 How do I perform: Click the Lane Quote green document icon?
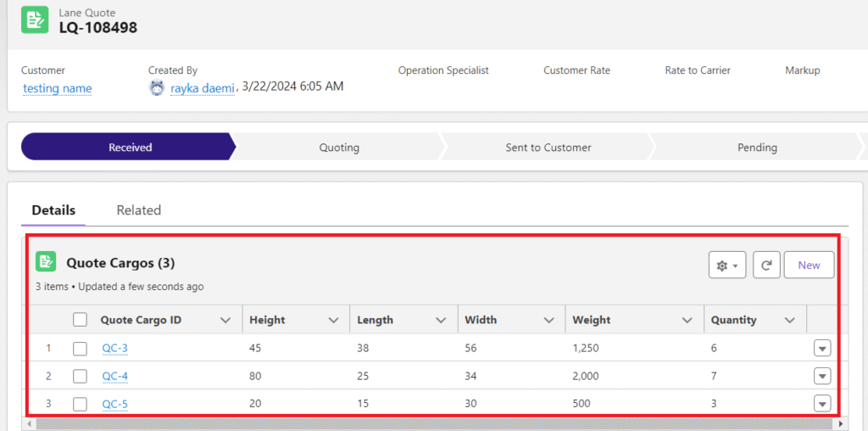point(35,20)
